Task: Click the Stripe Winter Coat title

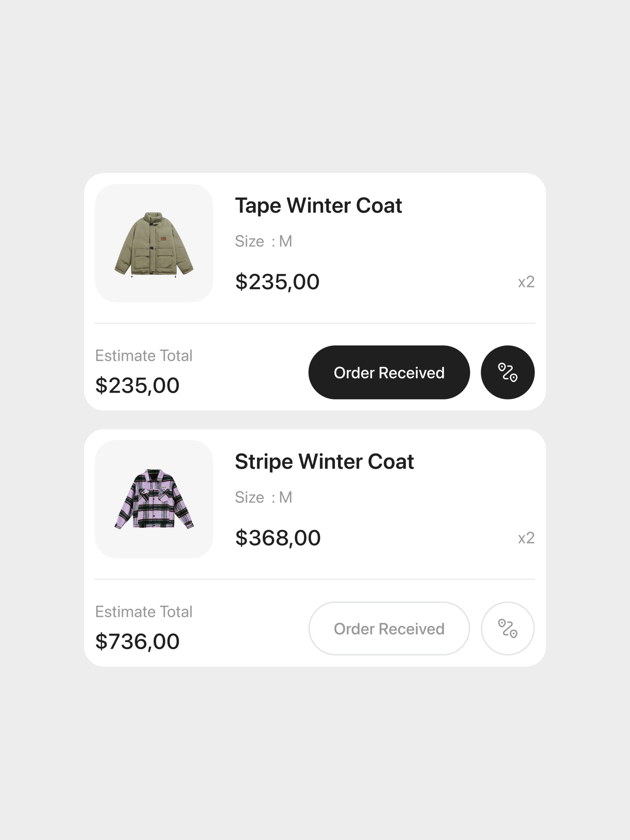Action: pyautogui.click(x=324, y=461)
